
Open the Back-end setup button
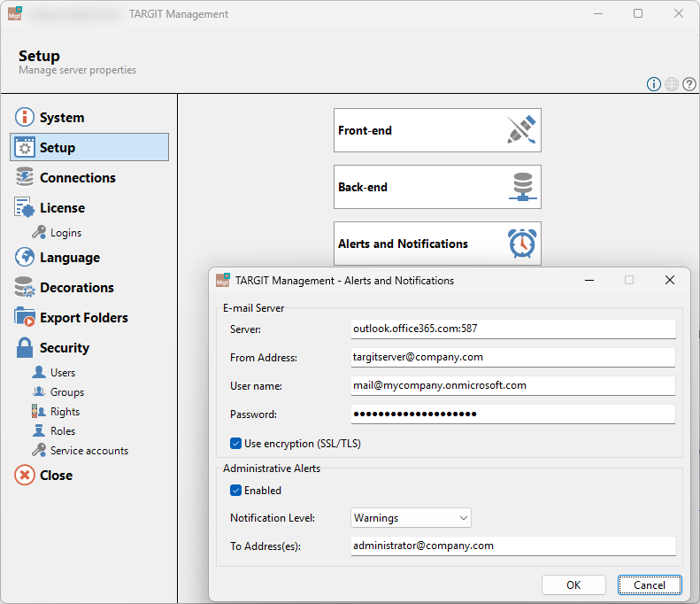[437, 187]
